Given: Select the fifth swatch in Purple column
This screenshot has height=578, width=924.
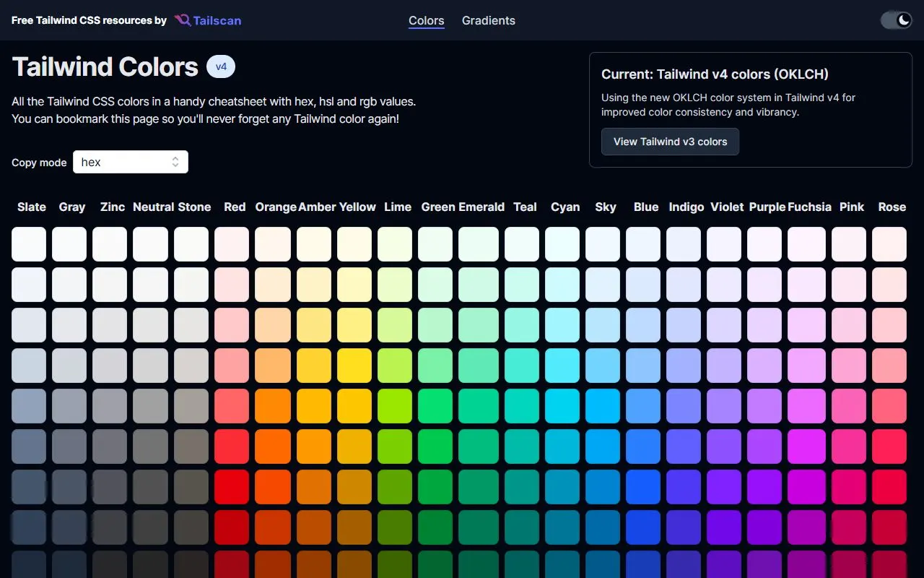Looking at the screenshot, I should click(764, 406).
